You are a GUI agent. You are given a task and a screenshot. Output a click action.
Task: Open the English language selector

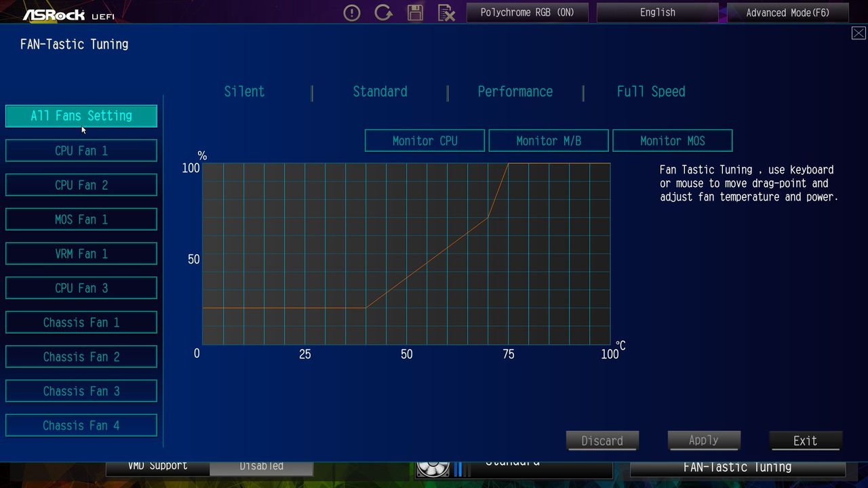(657, 12)
